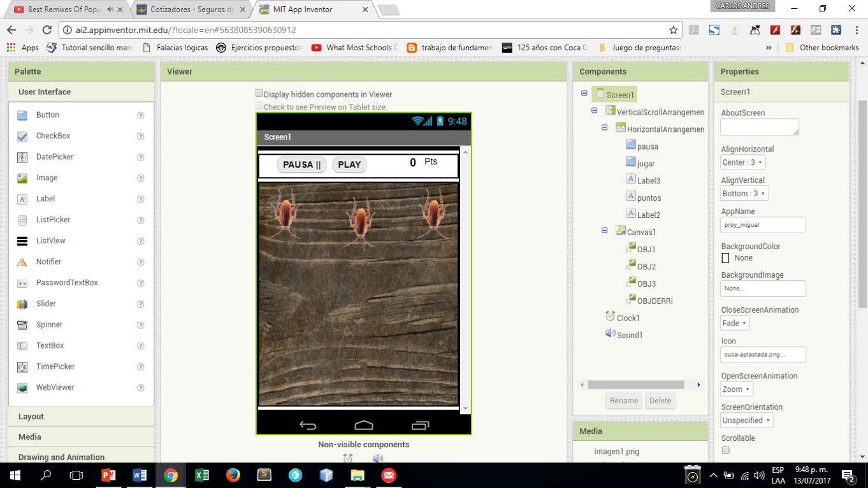This screenshot has width=868, height=488.
Task: Open Excel from the Windows taskbar
Action: [202, 475]
